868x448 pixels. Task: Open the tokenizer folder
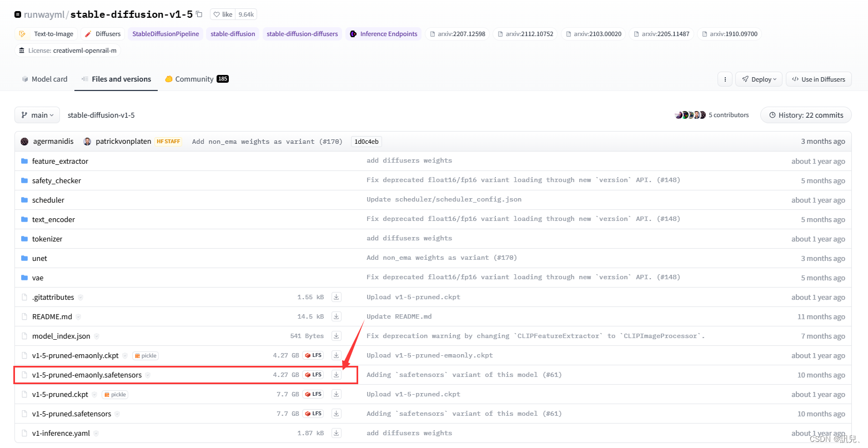[47, 239]
